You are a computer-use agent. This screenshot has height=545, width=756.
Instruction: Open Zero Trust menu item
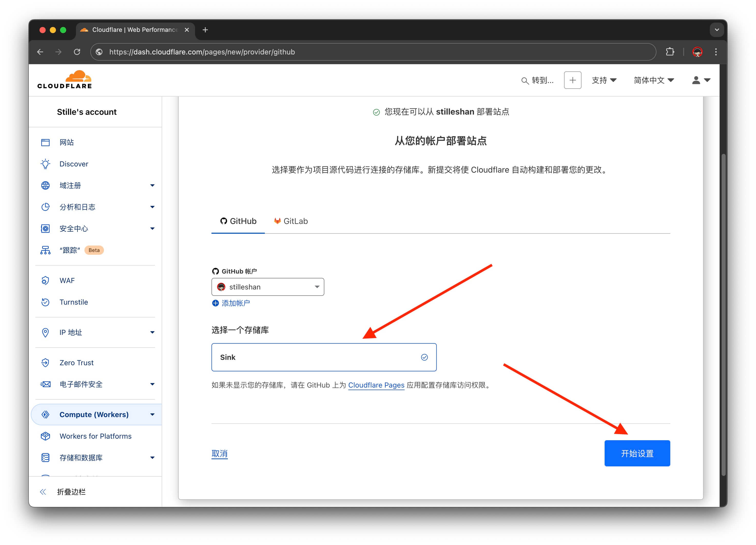[x=76, y=363]
